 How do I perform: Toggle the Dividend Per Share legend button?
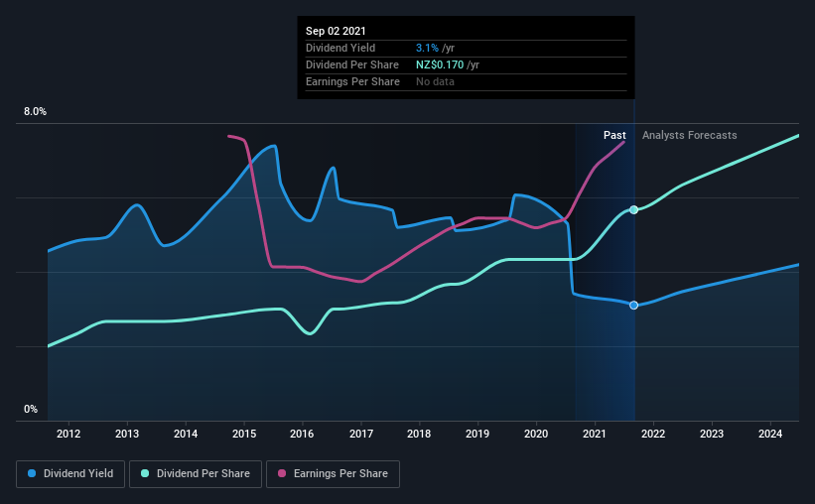click(196, 474)
